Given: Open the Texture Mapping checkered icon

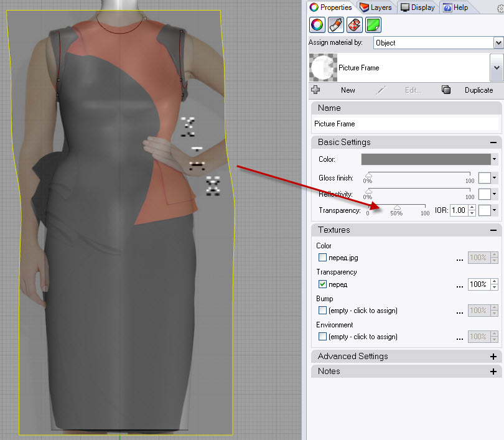Looking at the screenshot, I should [x=354, y=25].
